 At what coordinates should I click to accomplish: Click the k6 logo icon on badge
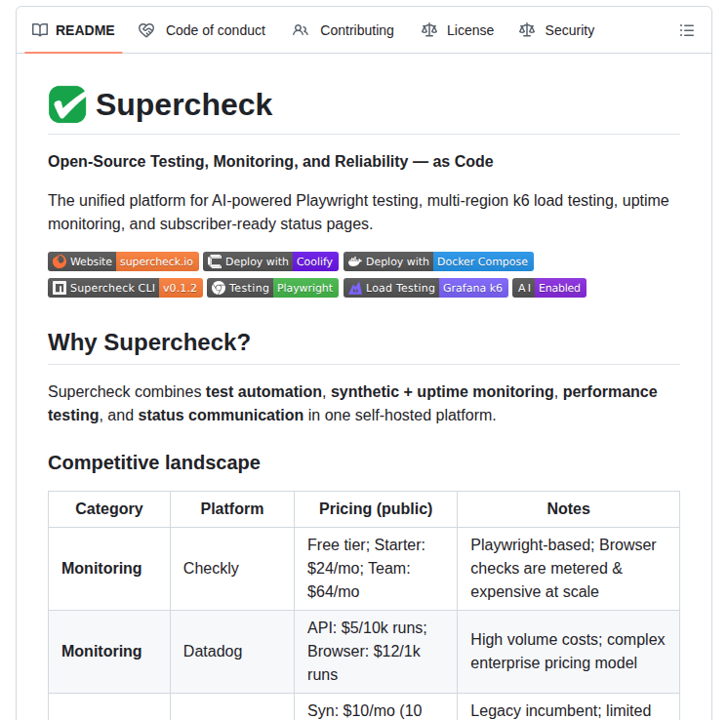(355, 288)
